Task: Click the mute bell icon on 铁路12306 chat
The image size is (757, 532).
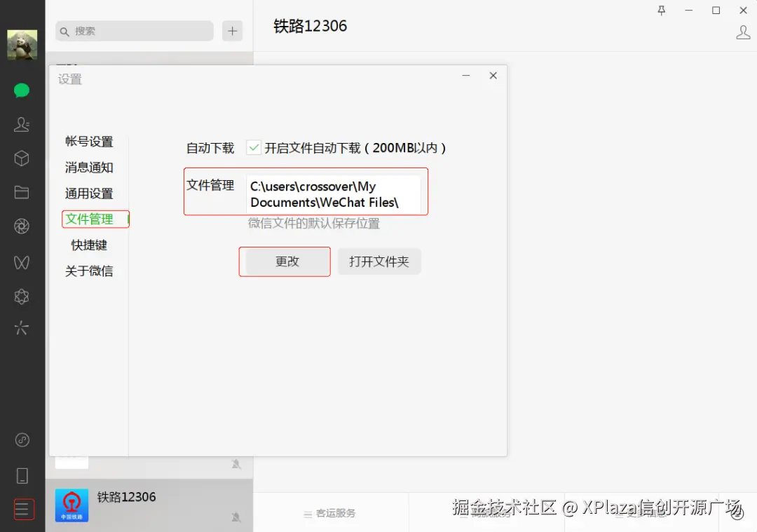Action: (x=236, y=517)
